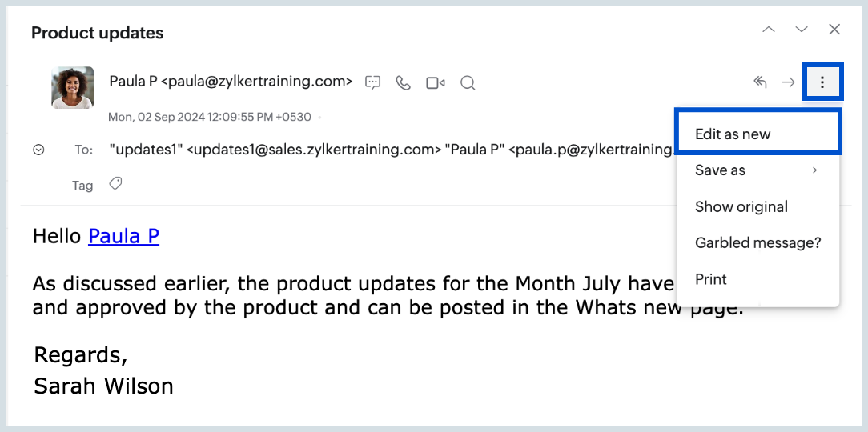
Task: Click Paula P's profile photo
Action: (x=73, y=87)
